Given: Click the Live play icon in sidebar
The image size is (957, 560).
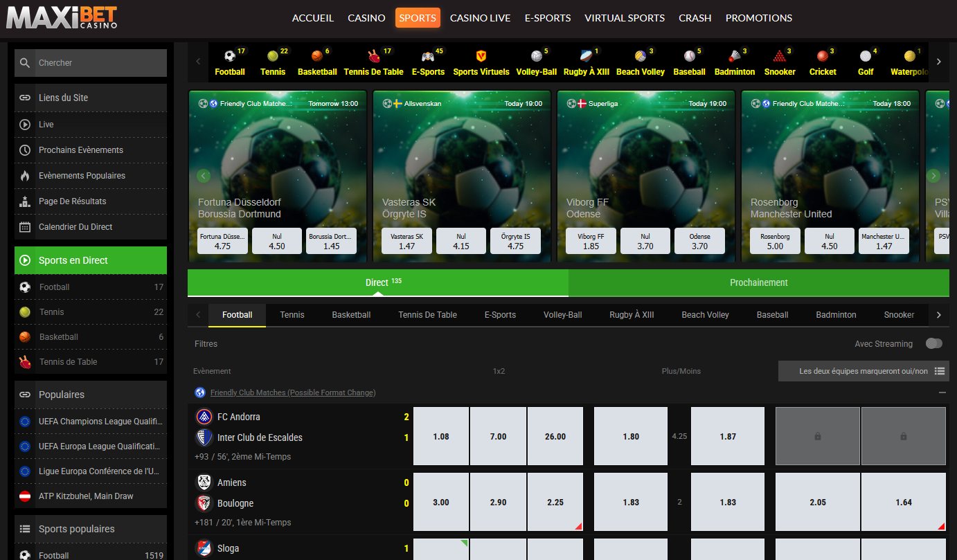Looking at the screenshot, I should coord(25,125).
